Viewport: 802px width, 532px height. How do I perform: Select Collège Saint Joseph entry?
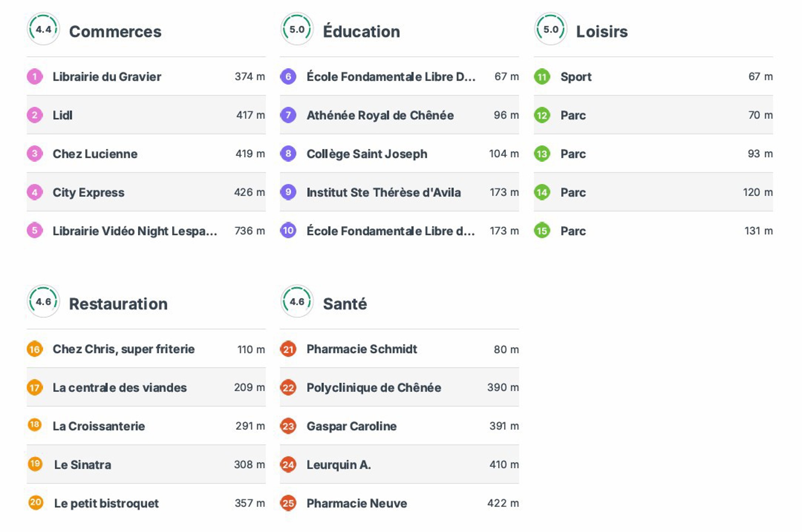(367, 154)
